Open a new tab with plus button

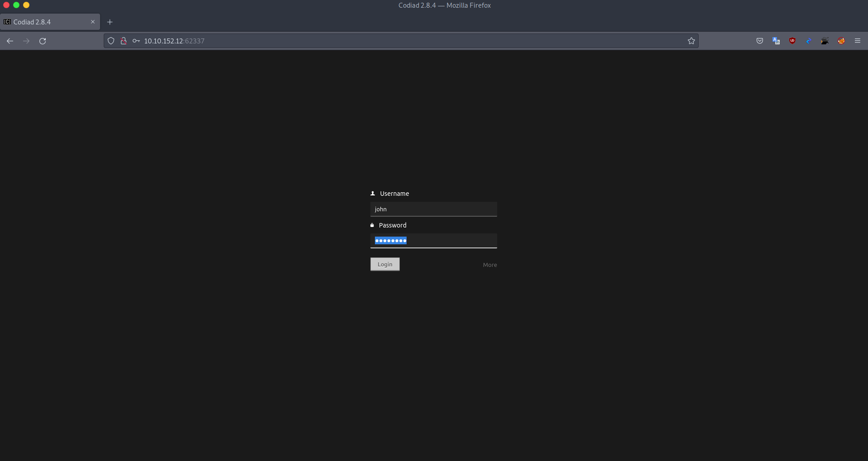click(110, 22)
